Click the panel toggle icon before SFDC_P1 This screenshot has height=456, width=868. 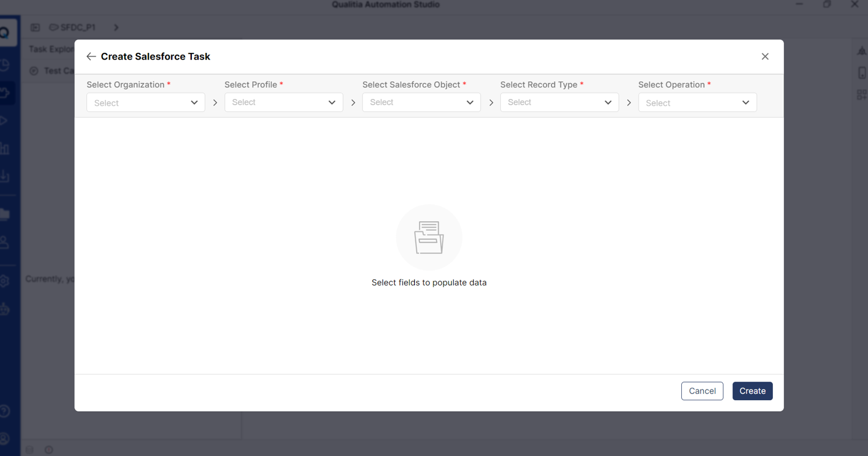[x=35, y=27]
